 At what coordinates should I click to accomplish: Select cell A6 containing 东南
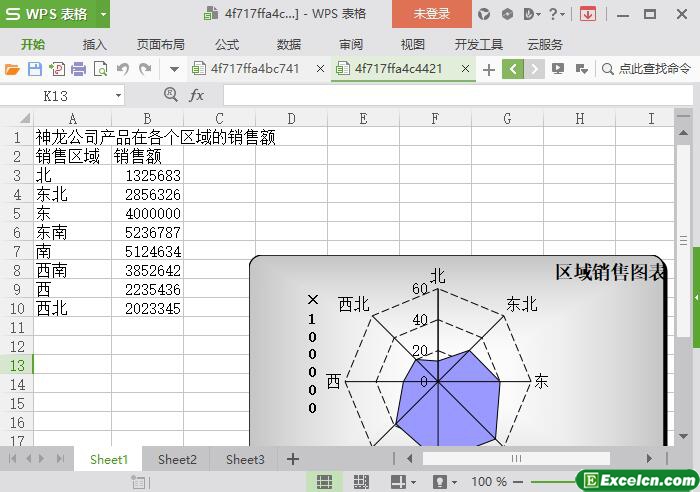72,232
